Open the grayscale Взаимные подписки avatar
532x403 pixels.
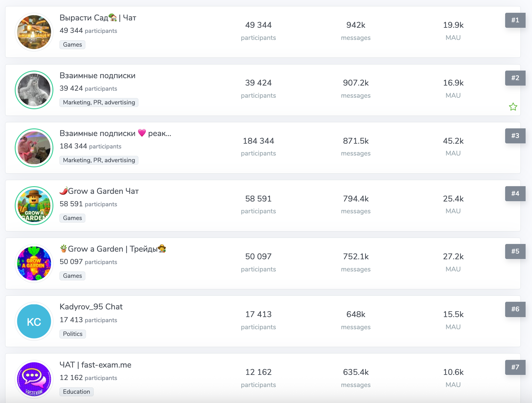coord(34,90)
